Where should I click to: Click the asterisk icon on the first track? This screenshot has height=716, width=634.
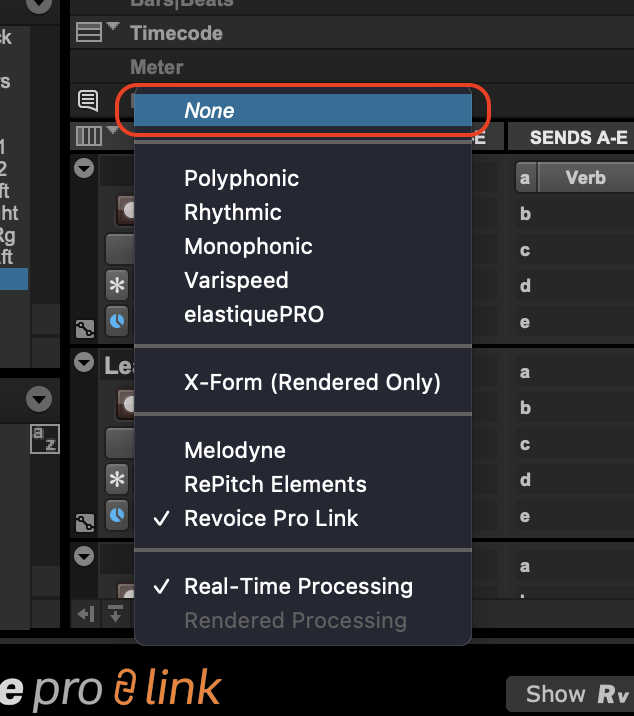[117, 286]
